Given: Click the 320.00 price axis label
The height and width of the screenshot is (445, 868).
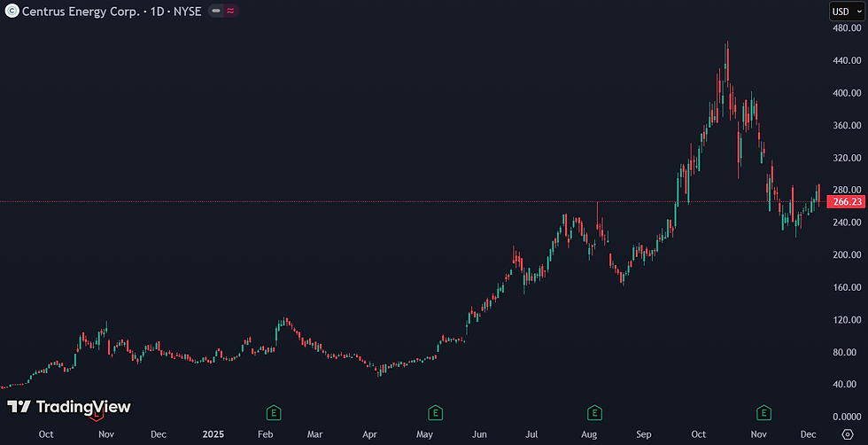Looking at the screenshot, I should pos(847,158).
